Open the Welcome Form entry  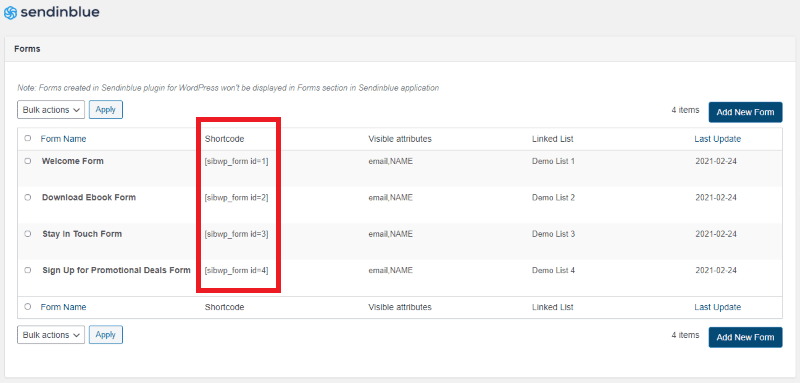pos(72,161)
